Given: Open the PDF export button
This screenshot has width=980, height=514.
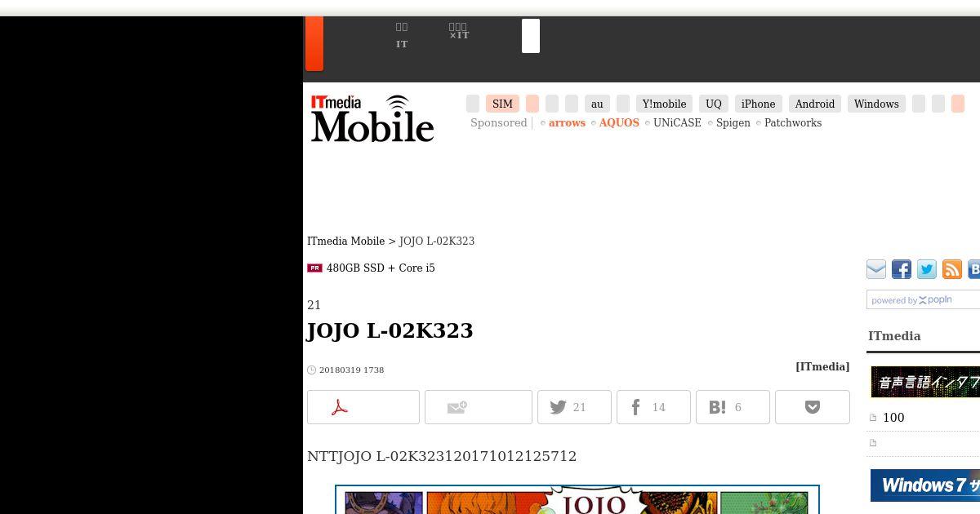Looking at the screenshot, I should pos(363,407).
